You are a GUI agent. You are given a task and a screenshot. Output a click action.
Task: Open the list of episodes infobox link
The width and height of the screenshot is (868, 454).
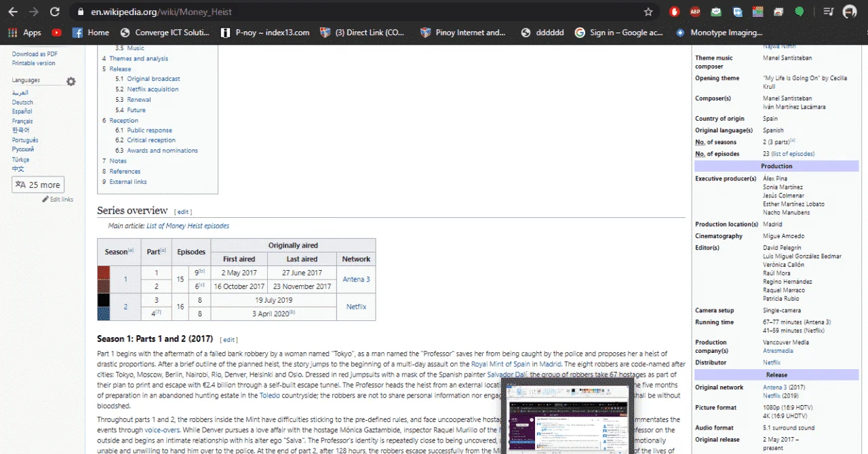[793, 154]
